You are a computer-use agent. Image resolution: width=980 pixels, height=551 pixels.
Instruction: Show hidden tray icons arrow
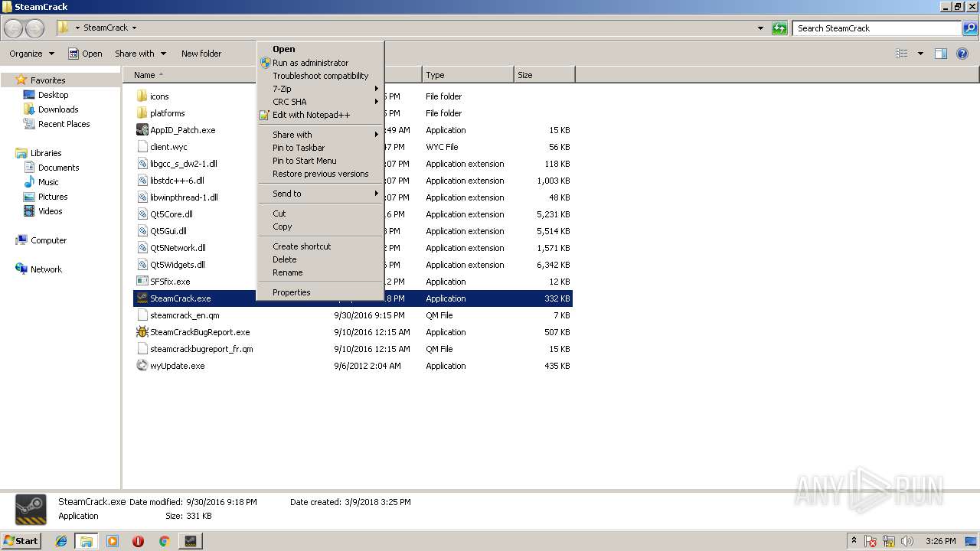pos(854,540)
